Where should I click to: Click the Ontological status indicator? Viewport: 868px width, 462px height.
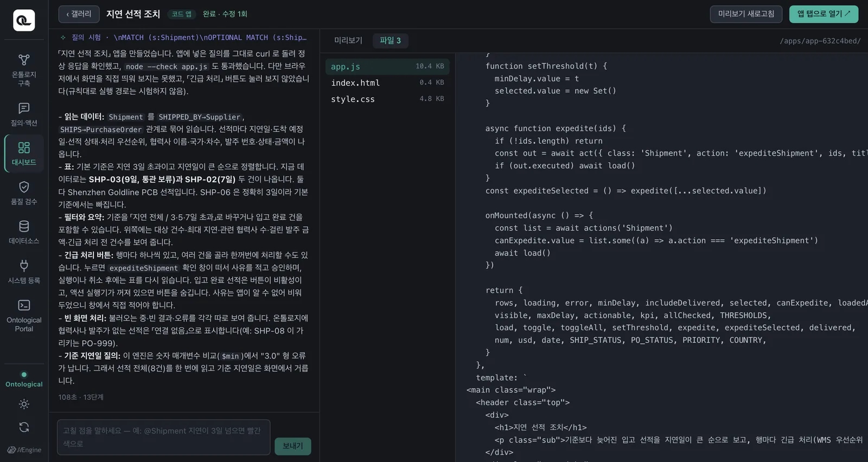[24, 380]
